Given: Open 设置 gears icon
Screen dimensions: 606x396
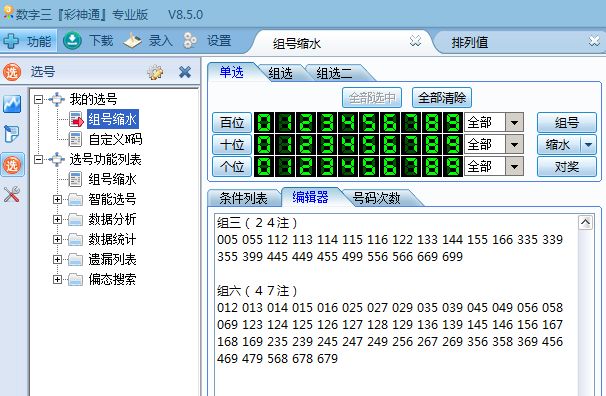Looking at the screenshot, I should [190, 41].
